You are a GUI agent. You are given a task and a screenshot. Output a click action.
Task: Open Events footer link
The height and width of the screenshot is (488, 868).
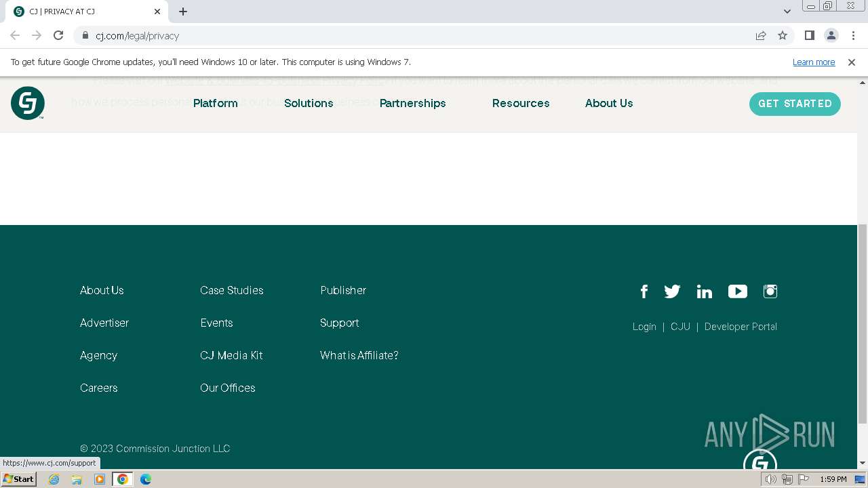(216, 323)
